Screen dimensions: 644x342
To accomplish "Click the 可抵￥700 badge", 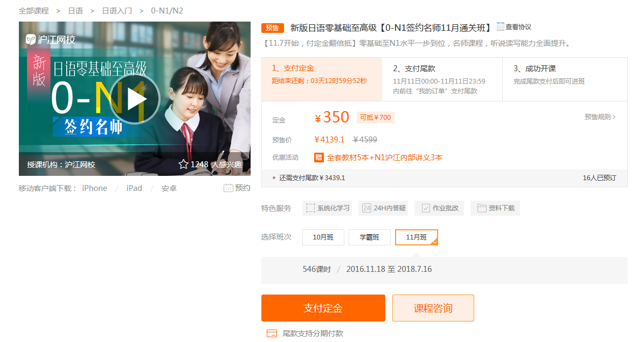I will [376, 118].
